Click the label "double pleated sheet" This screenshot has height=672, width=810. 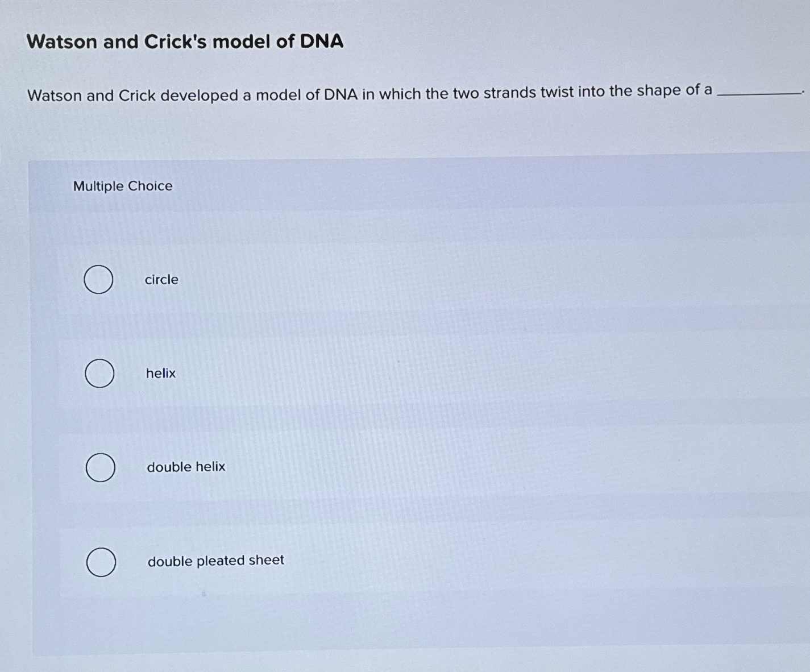(215, 561)
